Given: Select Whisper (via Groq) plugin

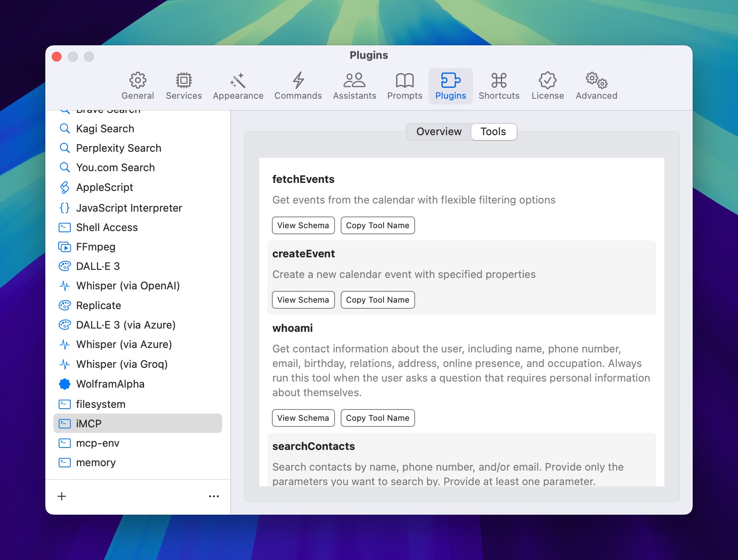Looking at the screenshot, I should (138, 364).
